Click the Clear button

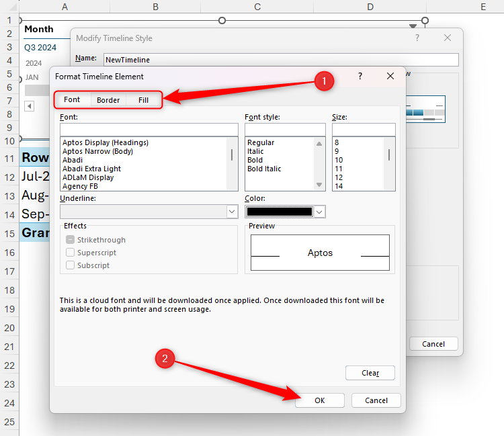coord(370,373)
